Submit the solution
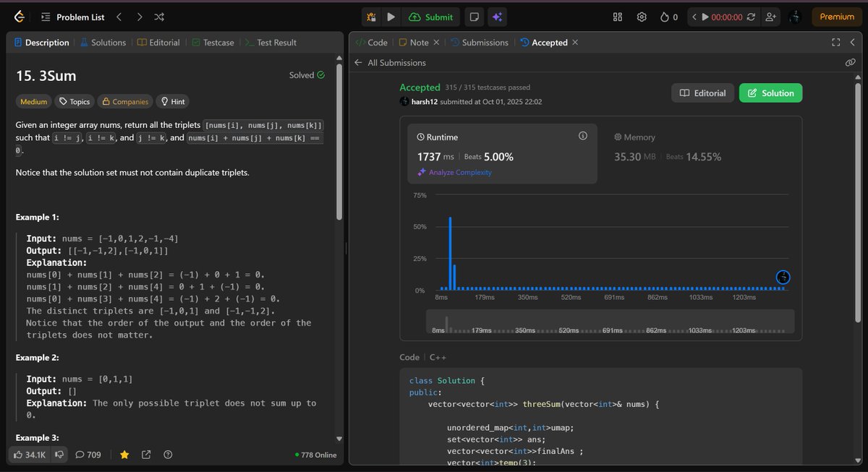Image resolution: width=868 pixels, height=472 pixels. pyautogui.click(x=431, y=17)
